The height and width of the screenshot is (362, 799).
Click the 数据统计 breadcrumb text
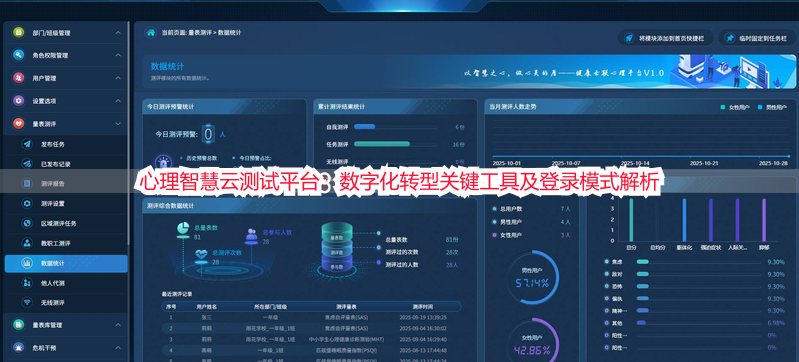click(x=229, y=33)
